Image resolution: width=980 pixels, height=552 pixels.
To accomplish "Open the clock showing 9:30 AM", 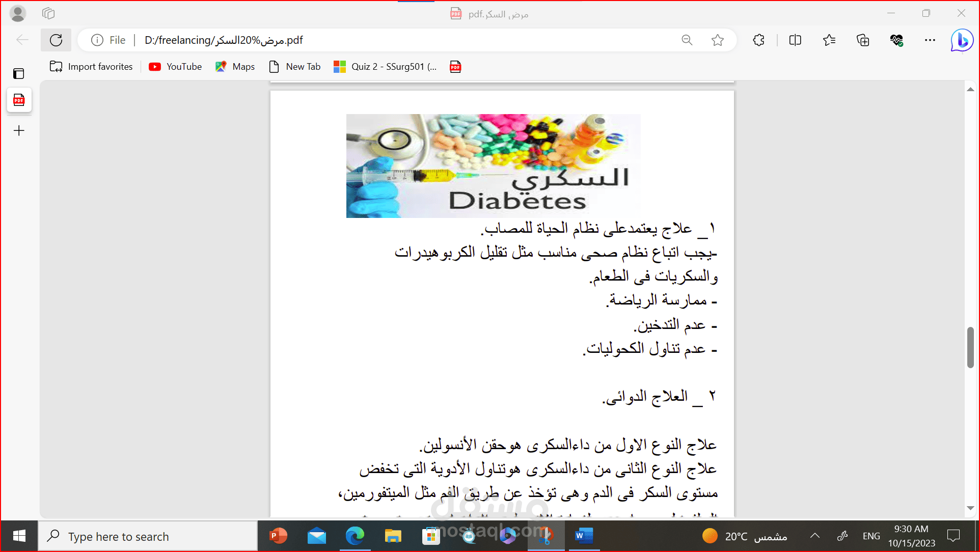I will pos(912,536).
